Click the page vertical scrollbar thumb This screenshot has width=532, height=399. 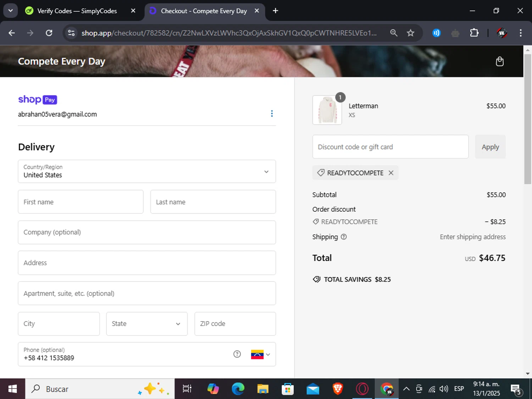coord(527,119)
